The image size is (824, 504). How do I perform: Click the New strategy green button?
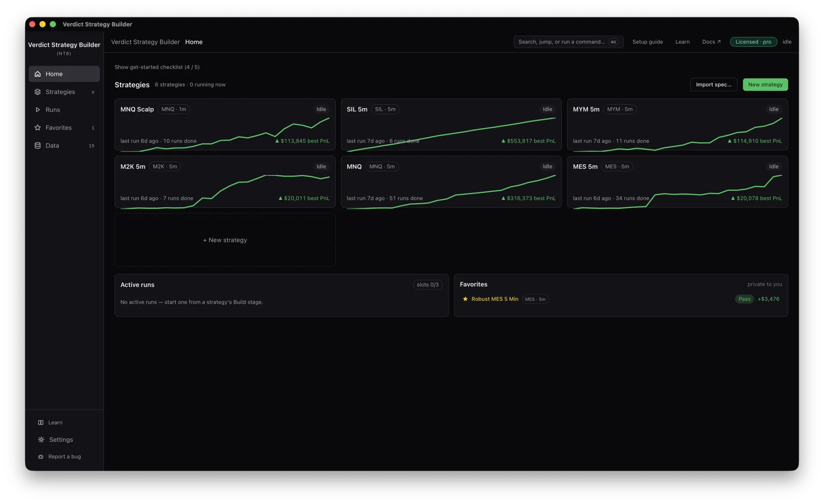click(x=765, y=85)
